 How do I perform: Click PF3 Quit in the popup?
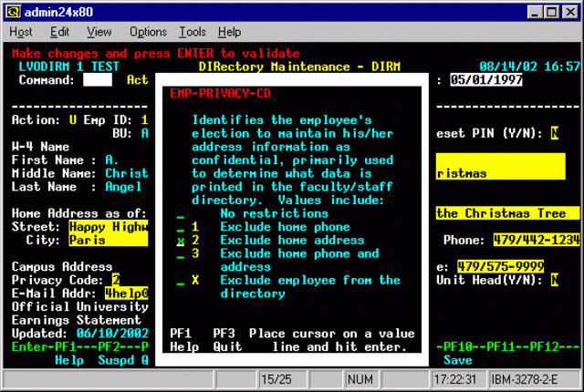[227, 340]
